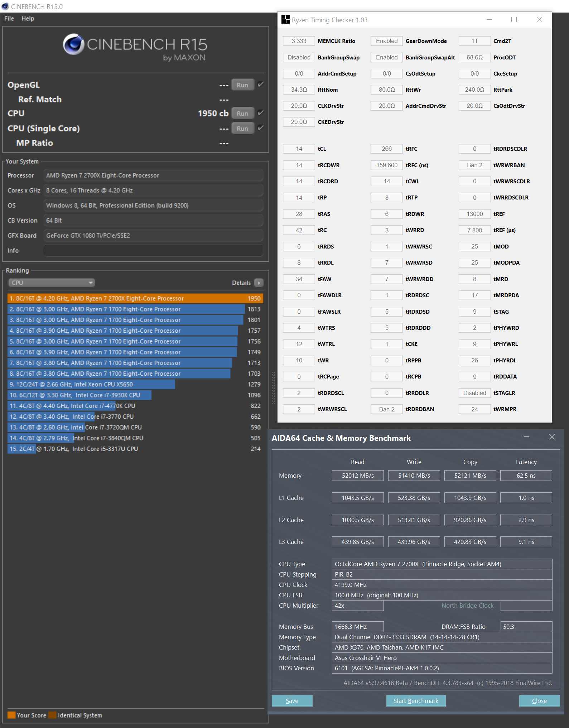Click the Memory Type DDR4-3333 SDRAM value
Viewport: 569px width, 728px height.
pos(442,637)
